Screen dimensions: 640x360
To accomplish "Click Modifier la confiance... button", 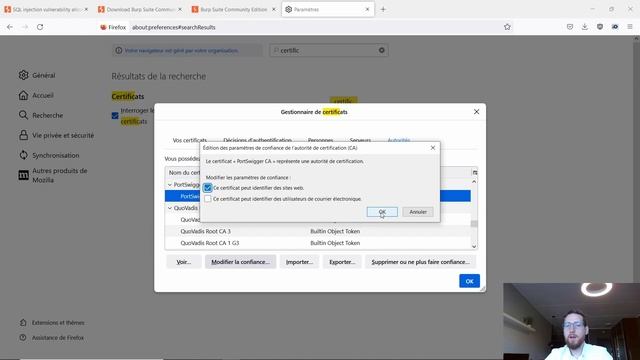I will click(x=240, y=262).
